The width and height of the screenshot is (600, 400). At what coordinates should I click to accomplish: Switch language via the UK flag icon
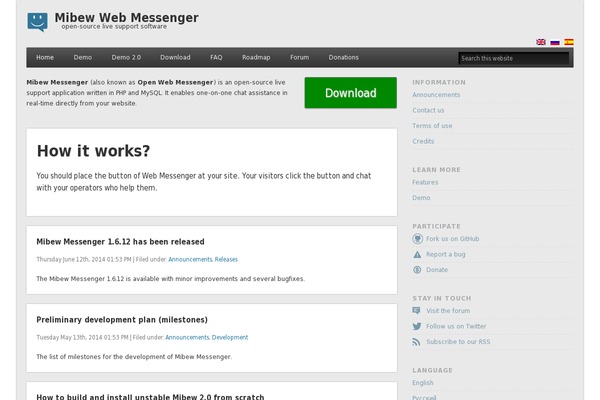tap(541, 42)
